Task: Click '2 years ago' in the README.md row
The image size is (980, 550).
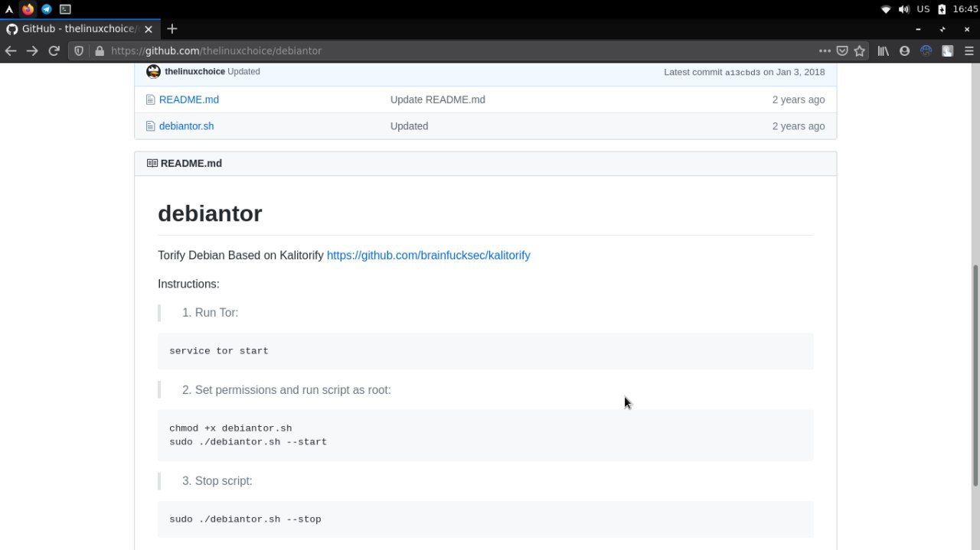Action: point(799,99)
